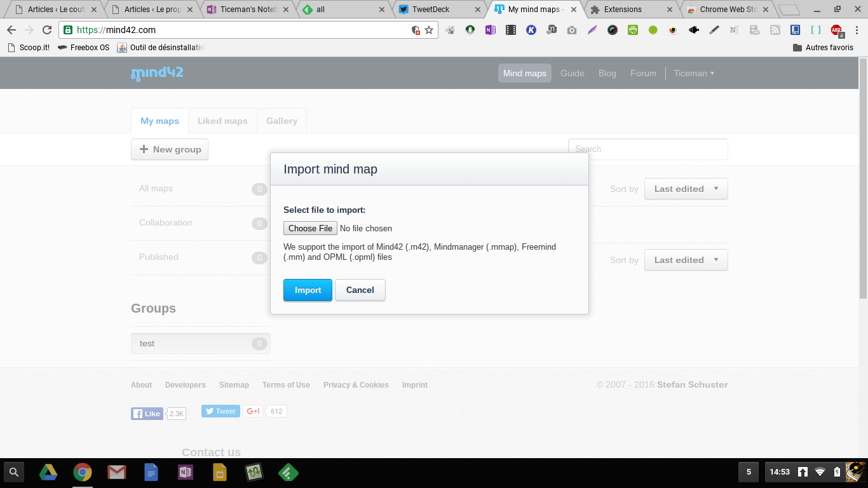Select the All maps list entry

coord(201,189)
